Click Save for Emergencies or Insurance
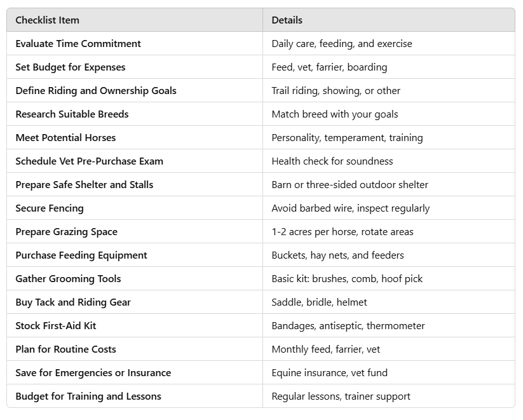Image resolution: width=523 pixels, height=420 pixels. (x=93, y=372)
